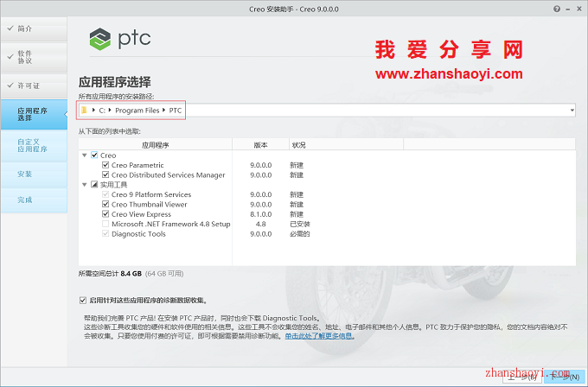Uncheck Creo View Express
588x387 pixels.
(x=105, y=214)
